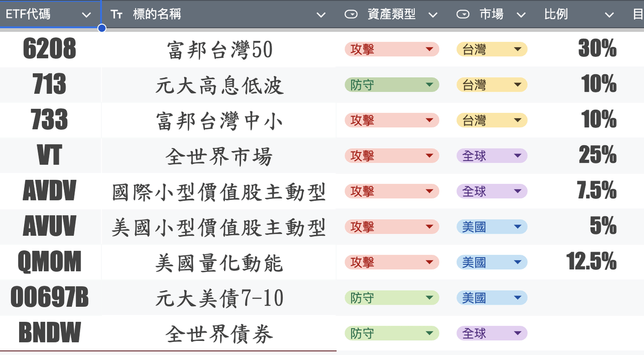Open the 攻擊 asset type chip for AVDV
The width and height of the screenshot is (644, 355).
(392, 191)
